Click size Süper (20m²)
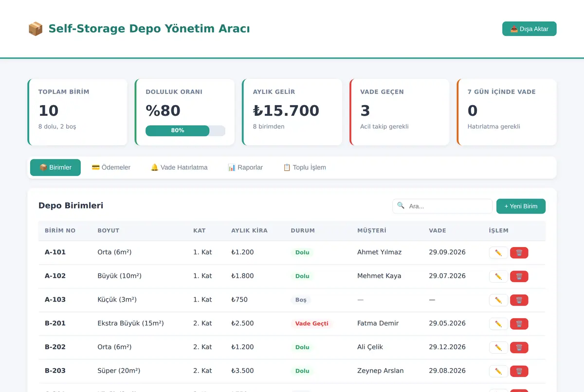This screenshot has width=584, height=392. tap(119, 371)
